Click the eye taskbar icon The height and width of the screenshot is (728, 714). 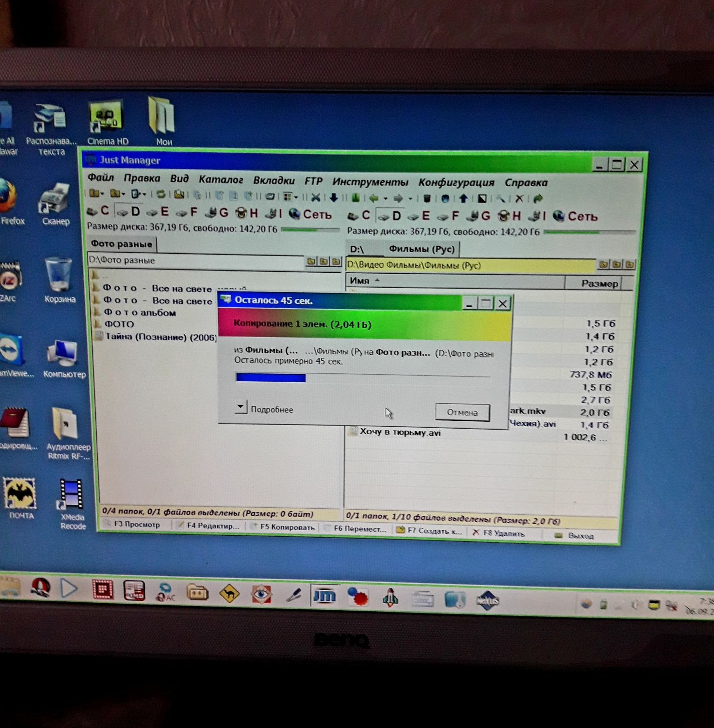pyautogui.click(x=261, y=594)
